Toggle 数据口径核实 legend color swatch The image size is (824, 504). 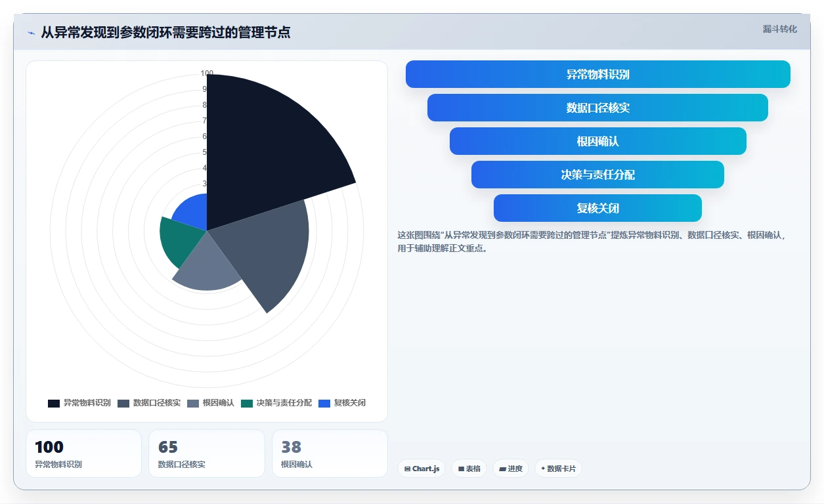pos(123,403)
